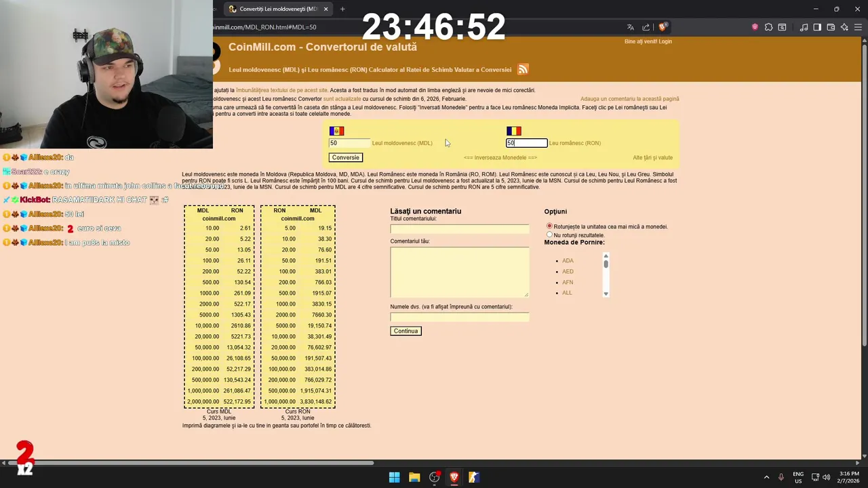The image size is (868, 488).
Task: Click the page horizontal scrollbar thumb
Action: click(x=191, y=463)
